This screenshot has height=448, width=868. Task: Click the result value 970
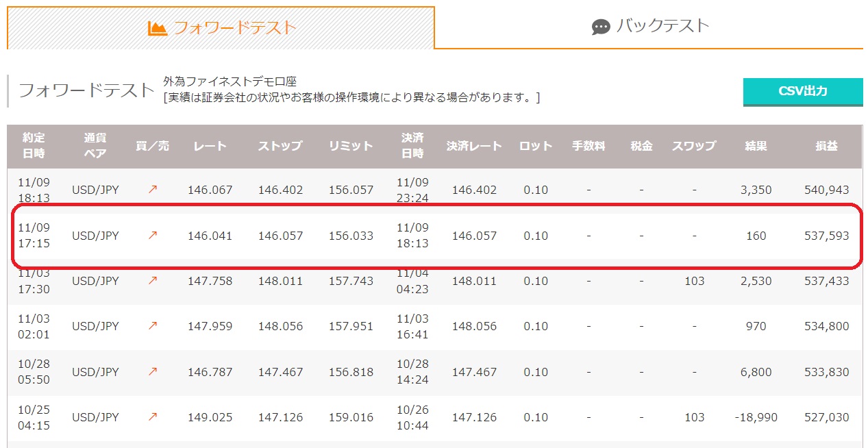[x=756, y=326]
